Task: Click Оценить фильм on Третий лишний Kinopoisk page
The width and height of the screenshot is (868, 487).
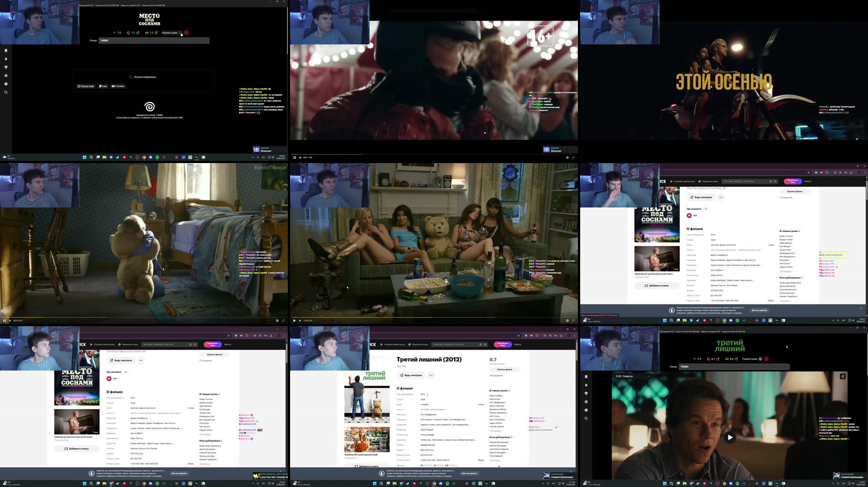Action: [504, 369]
